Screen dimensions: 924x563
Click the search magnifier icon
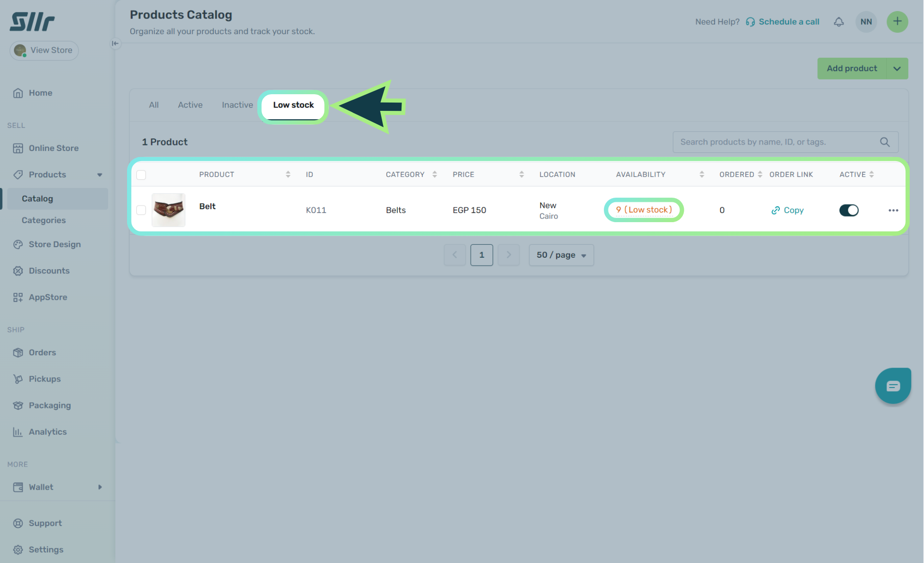884,142
